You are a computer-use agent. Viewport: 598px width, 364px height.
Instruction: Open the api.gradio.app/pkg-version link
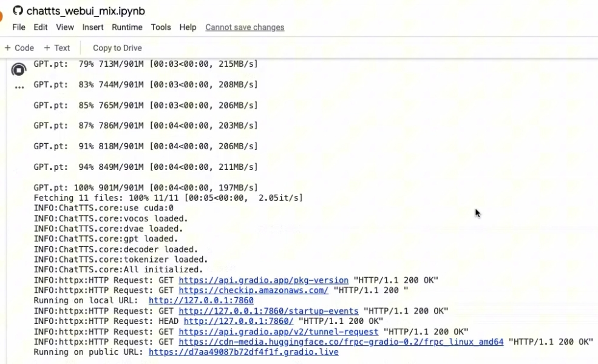coord(263,280)
